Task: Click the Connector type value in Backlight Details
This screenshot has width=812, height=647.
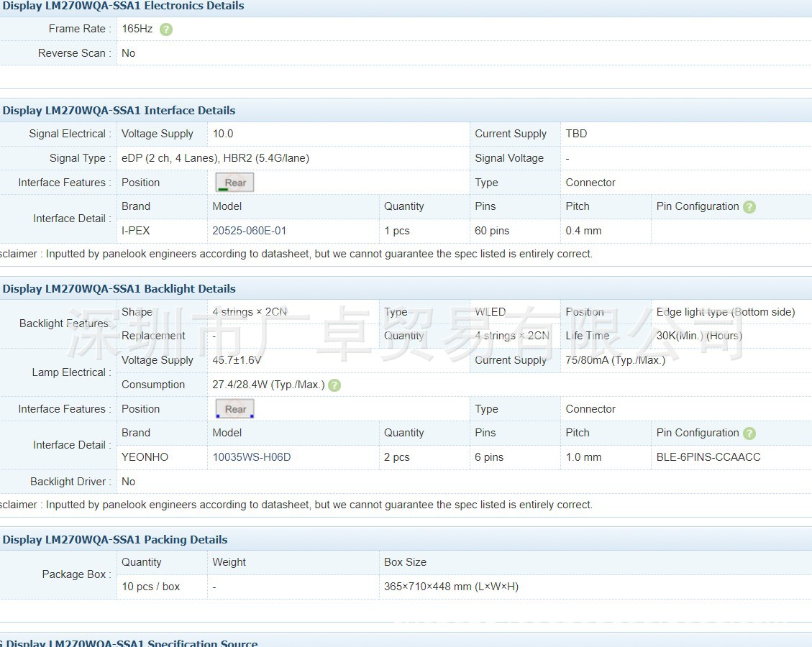Action: [x=590, y=408]
